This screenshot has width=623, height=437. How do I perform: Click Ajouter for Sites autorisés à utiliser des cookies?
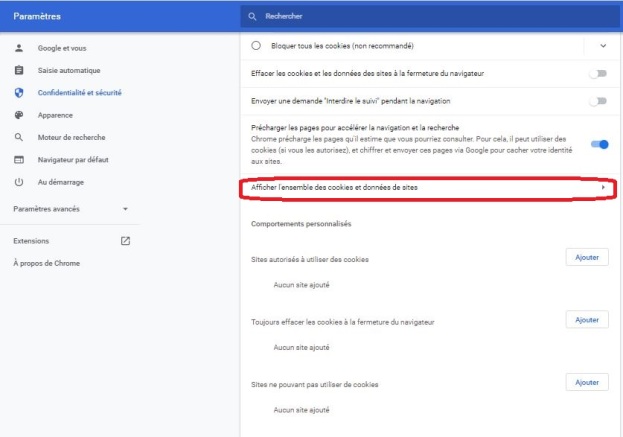[x=587, y=257]
